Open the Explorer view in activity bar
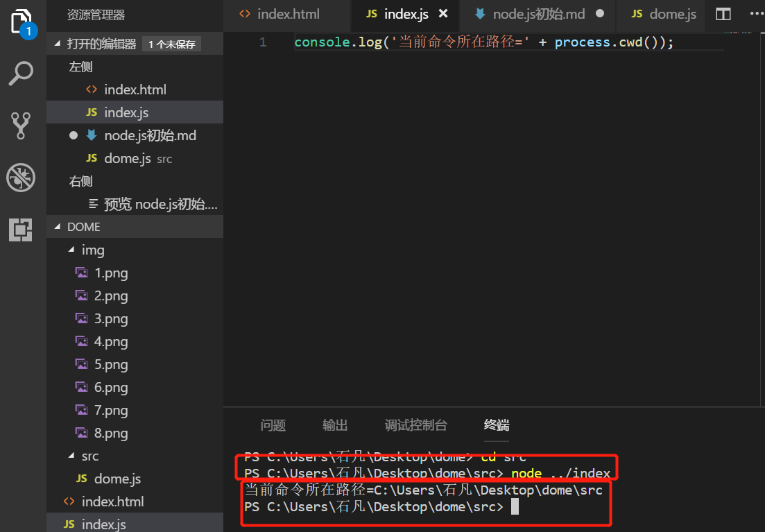This screenshot has height=532, width=765. click(22, 22)
